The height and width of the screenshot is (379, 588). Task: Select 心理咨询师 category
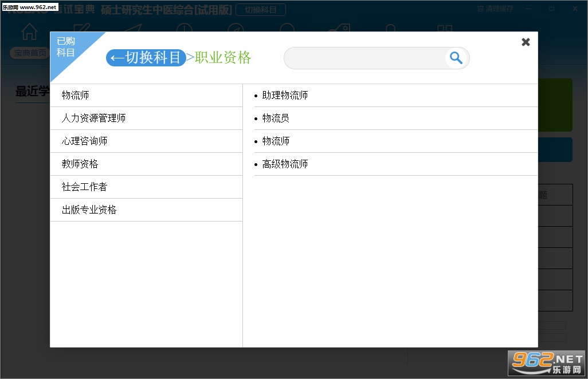[x=146, y=141]
